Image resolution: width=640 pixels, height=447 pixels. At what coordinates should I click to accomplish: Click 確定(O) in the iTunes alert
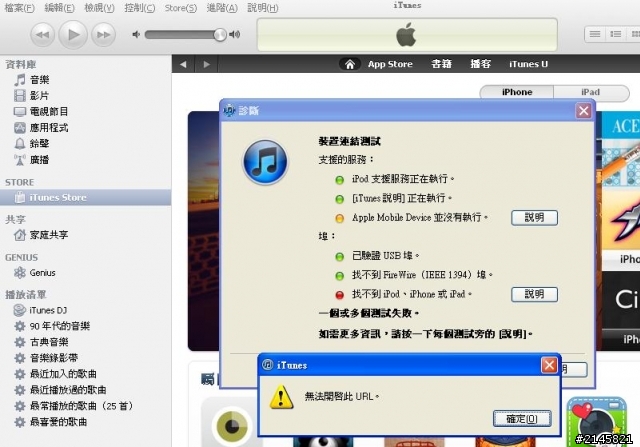coord(522,419)
